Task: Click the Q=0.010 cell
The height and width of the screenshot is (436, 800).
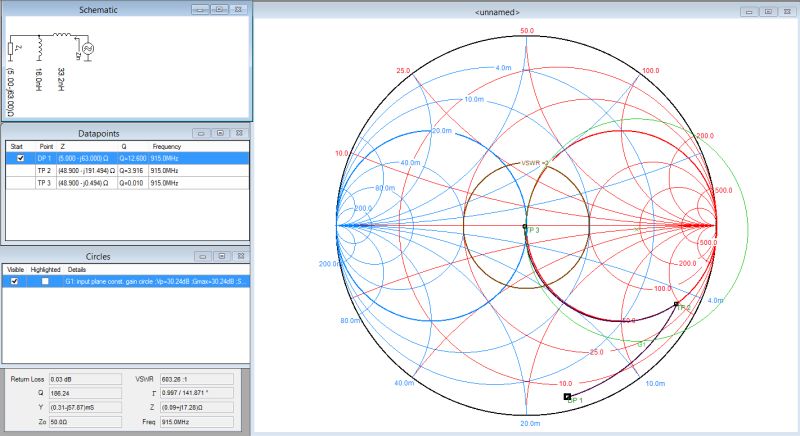Action: point(133,183)
